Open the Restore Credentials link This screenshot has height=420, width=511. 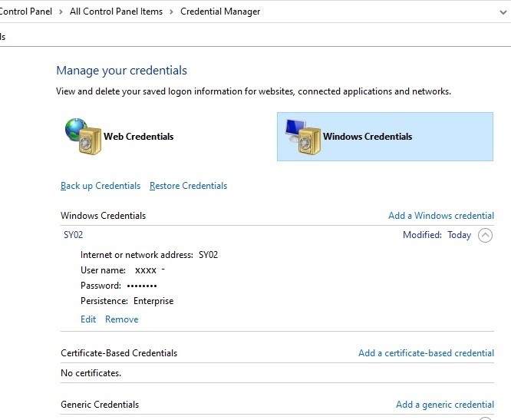[188, 186]
